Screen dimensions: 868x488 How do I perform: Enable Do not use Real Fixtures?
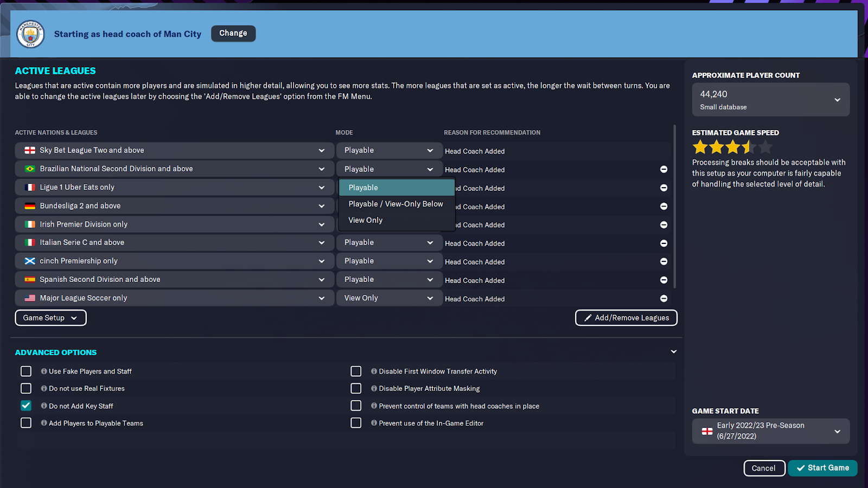(26, 389)
